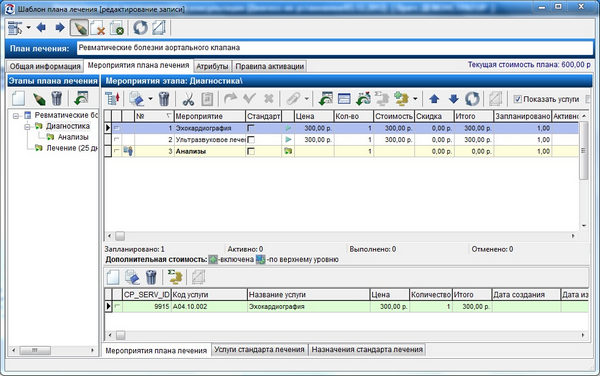Open the table settings icon menu
This screenshot has height=376, width=600.
pyautogui.click(x=15, y=28)
